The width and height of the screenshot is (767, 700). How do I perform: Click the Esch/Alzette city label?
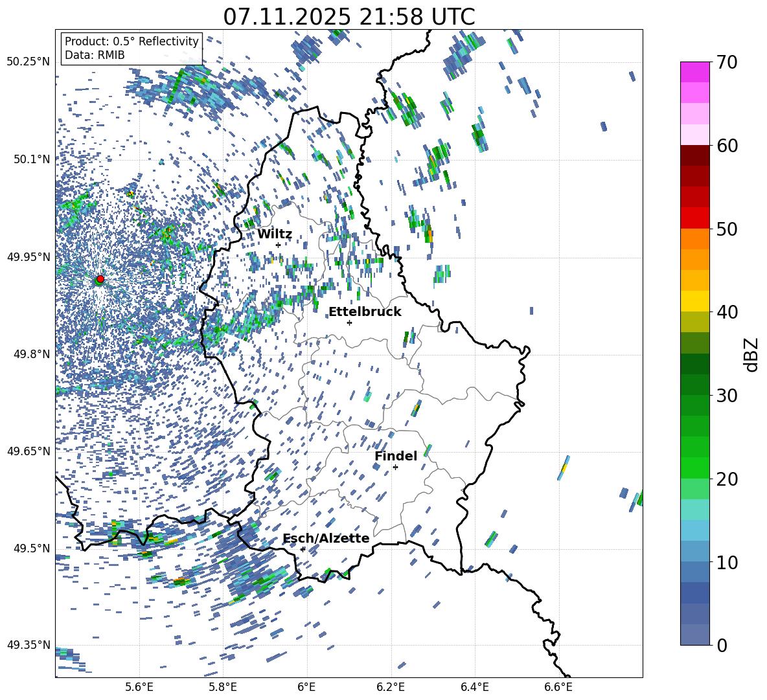point(326,538)
